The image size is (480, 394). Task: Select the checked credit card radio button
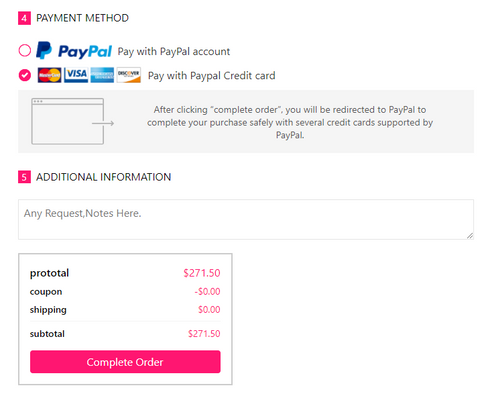click(x=25, y=75)
